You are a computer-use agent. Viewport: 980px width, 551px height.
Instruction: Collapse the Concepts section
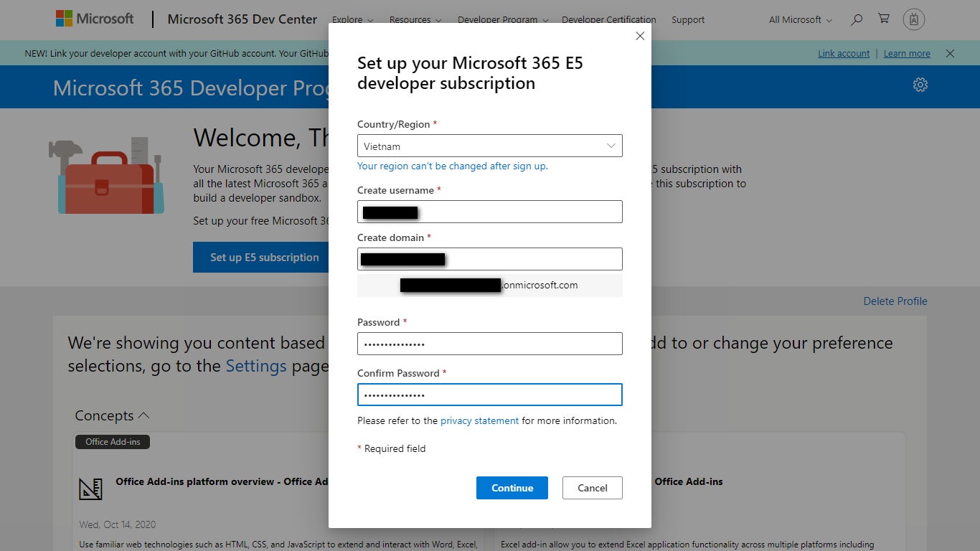pos(112,415)
